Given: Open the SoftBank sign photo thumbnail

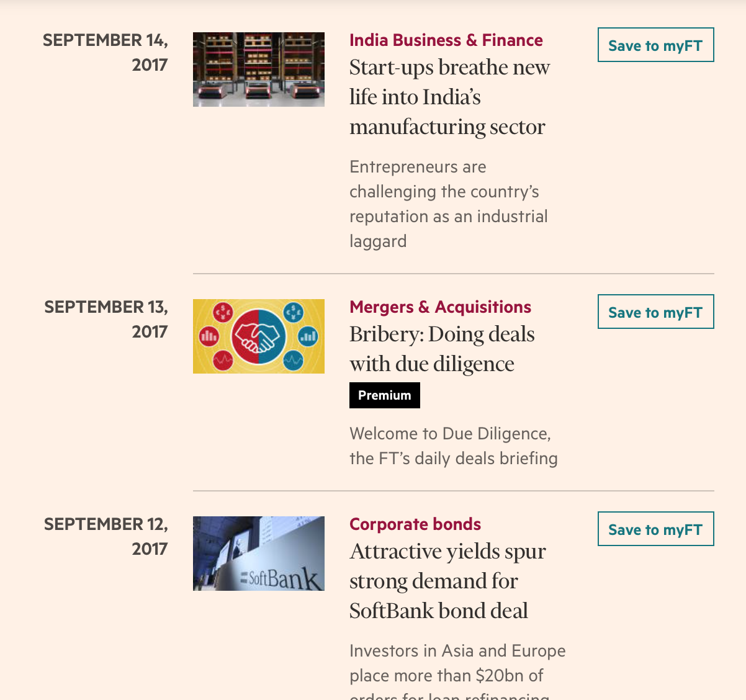Looking at the screenshot, I should click(x=259, y=554).
